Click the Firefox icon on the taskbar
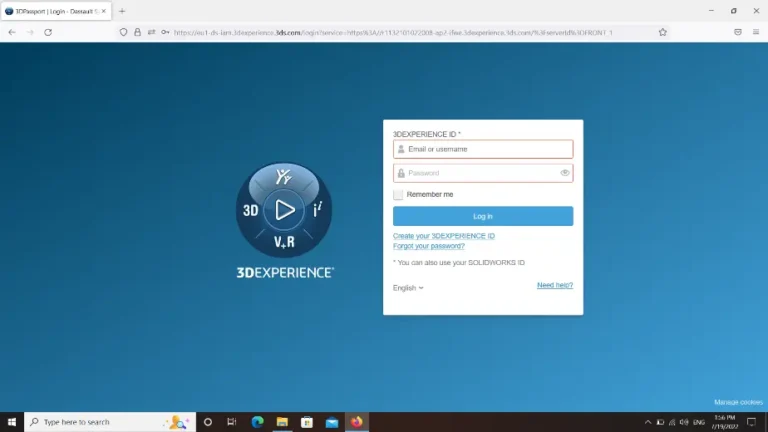 click(x=357, y=422)
